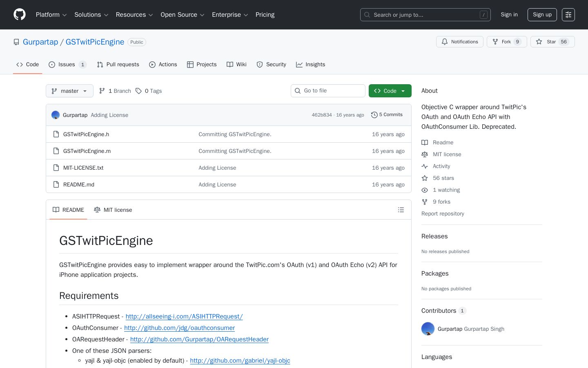
Task: Click the Search or jump to field
Action: 425,15
